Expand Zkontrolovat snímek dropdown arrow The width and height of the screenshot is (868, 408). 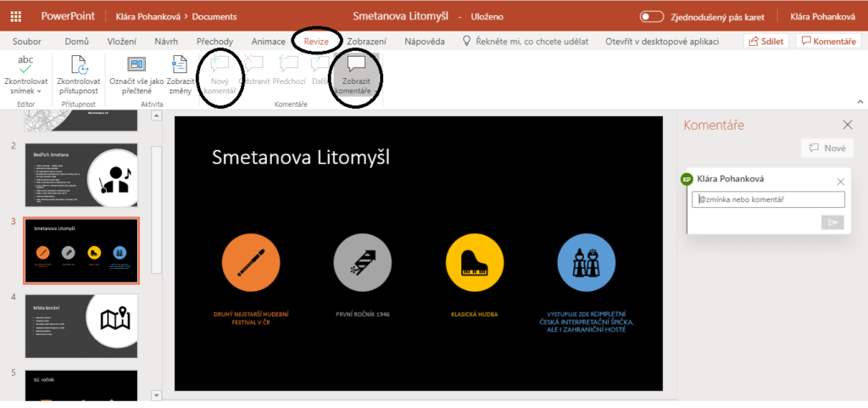pyautogui.click(x=39, y=91)
